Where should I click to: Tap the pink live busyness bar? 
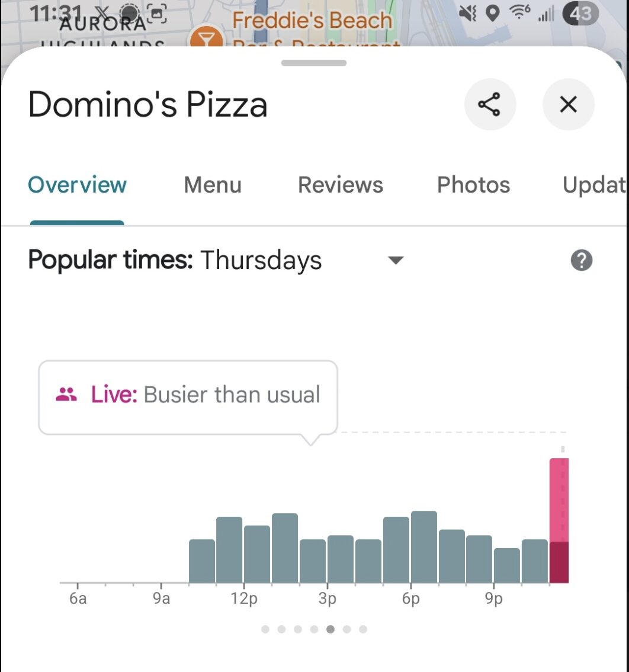(x=559, y=520)
